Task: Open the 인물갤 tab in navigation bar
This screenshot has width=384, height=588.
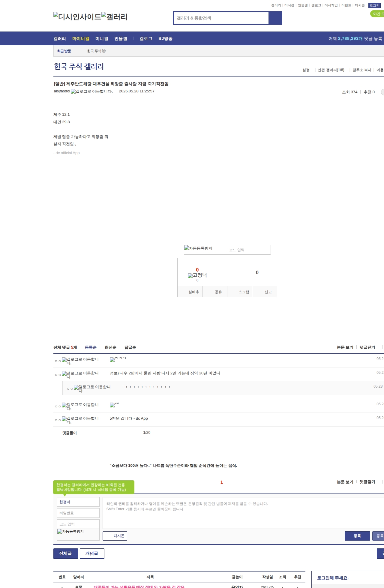Action: [x=121, y=39]
